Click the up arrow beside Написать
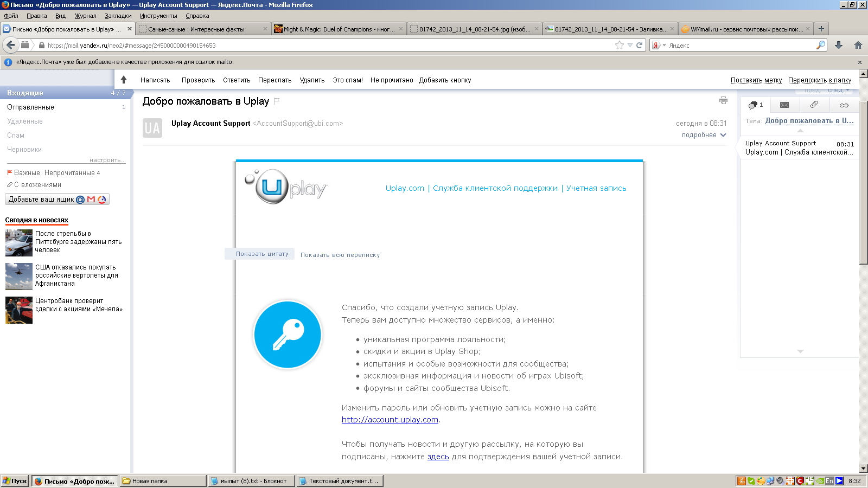Screen dimensions: 868x488 pyautogui.click(x=124, y=80)
